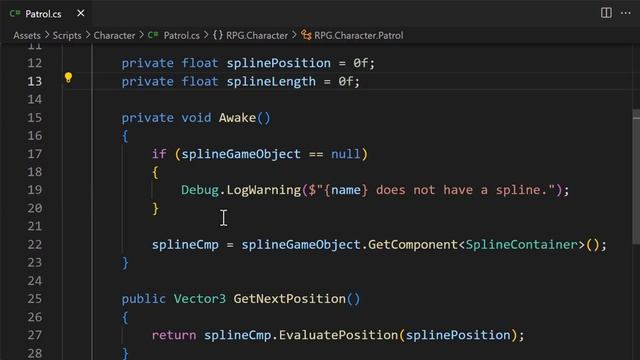Click the C# file icon in the tab
Viewport: 640px width, 360px height.
coord(15,13)
